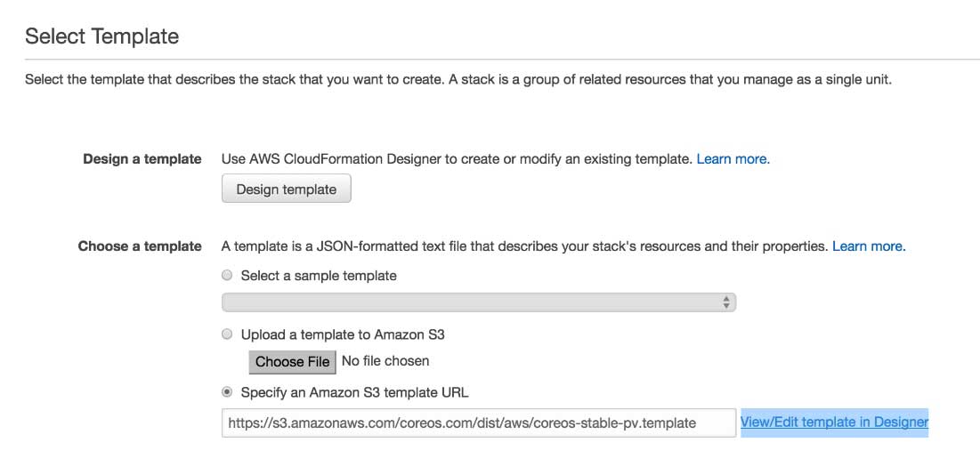Open View/Edit template in Designer link
The height and width of the screenshot is (467, 980).
coord(834,423)
